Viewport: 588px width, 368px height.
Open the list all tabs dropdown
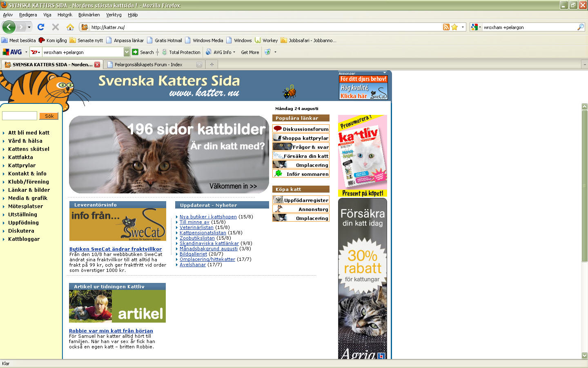point(584,65)
